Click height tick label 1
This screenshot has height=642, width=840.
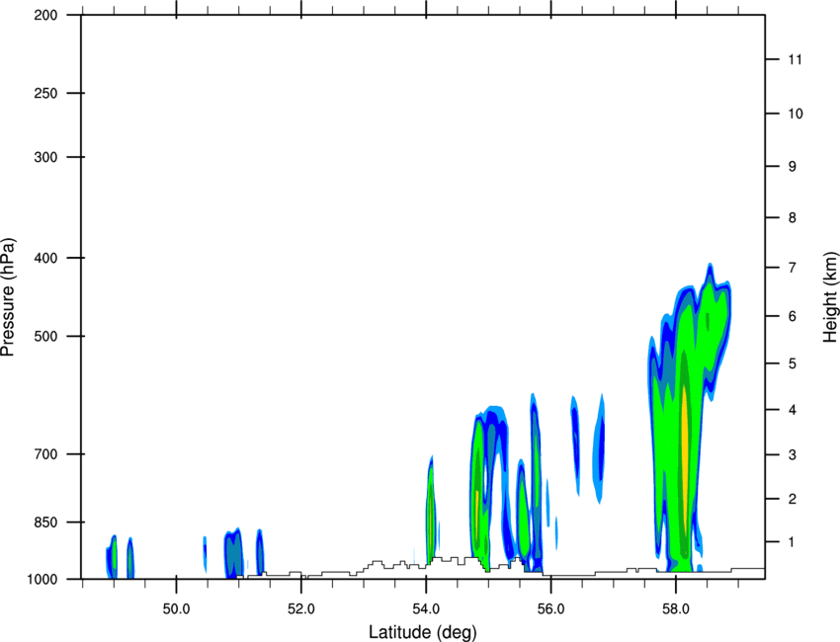(x=793, y=542)
